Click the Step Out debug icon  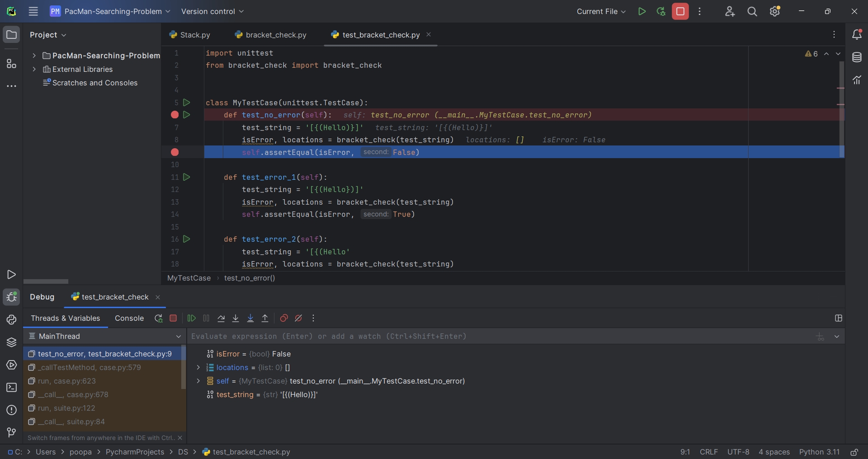coord(265,318)
